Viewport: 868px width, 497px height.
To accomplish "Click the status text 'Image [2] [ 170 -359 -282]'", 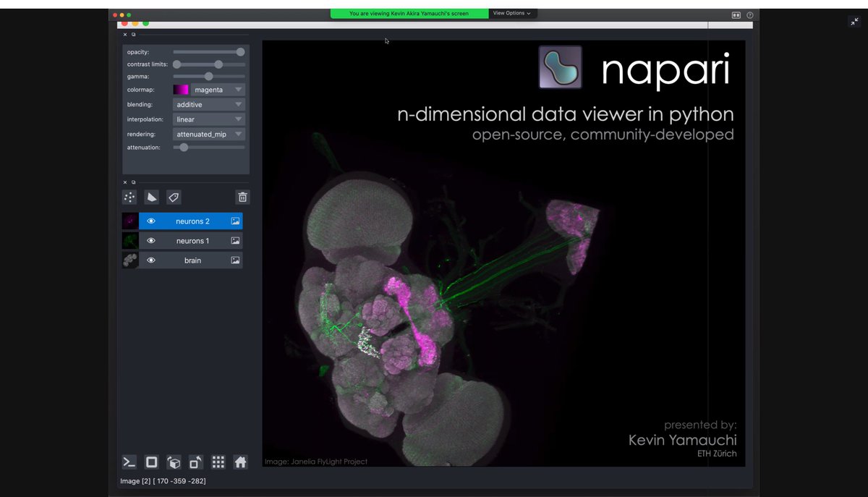I will (x=163, y=480).
